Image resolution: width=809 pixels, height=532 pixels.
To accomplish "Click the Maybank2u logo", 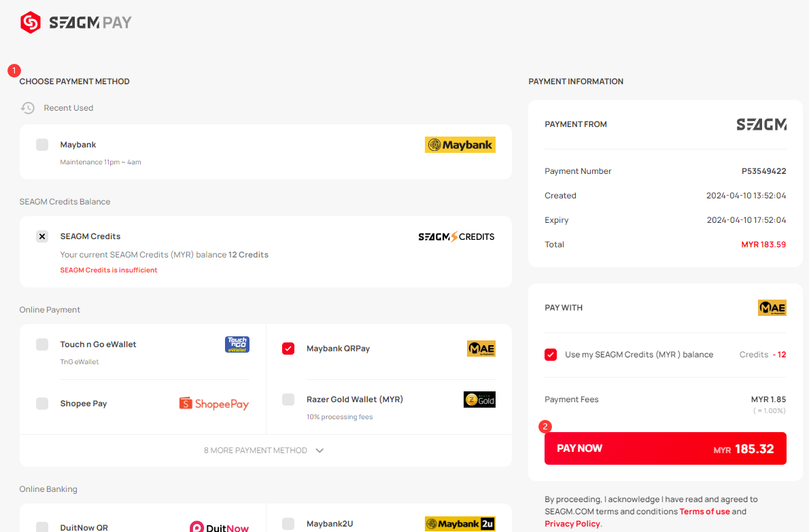I will [460, 524].
